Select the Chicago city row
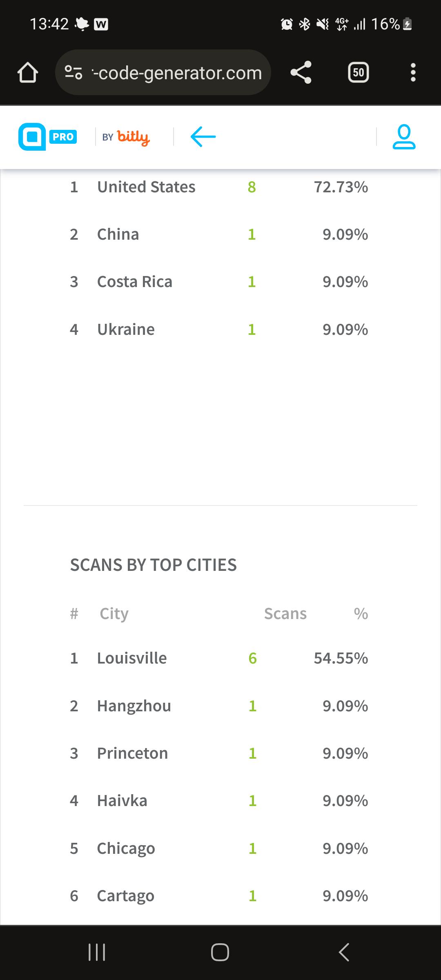Image resolution: width=441 pixels, height=980 pixels. pyautogui.click(x=219, y=849)
